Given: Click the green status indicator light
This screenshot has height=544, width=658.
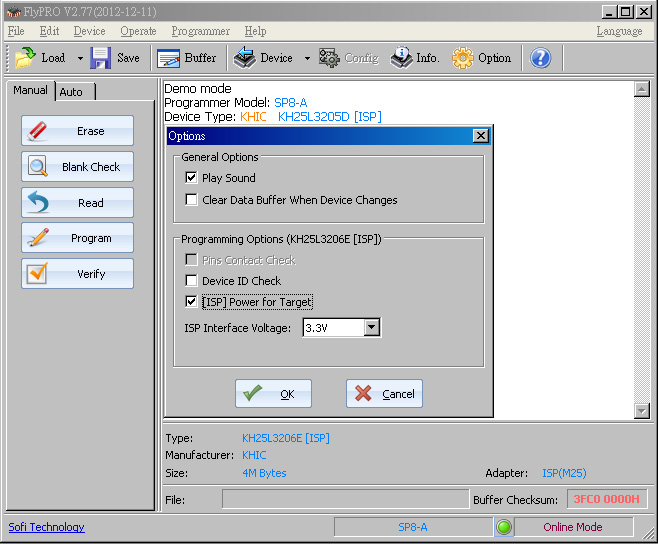Looking at the screenshot, I should coord(504,527).
